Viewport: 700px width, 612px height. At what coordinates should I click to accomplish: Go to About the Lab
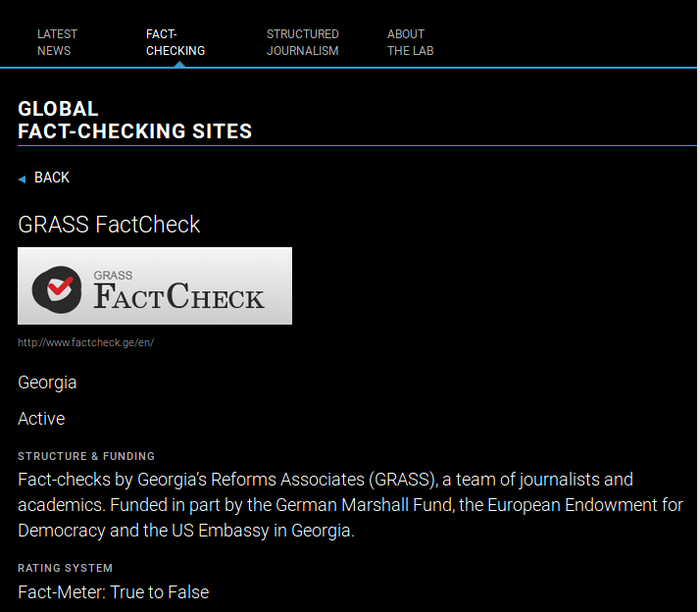[x=410, y=42]
